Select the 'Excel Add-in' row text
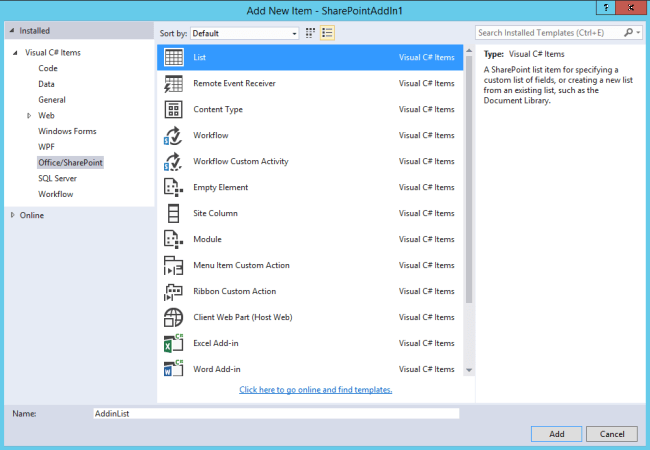 [x=216, y=343]
